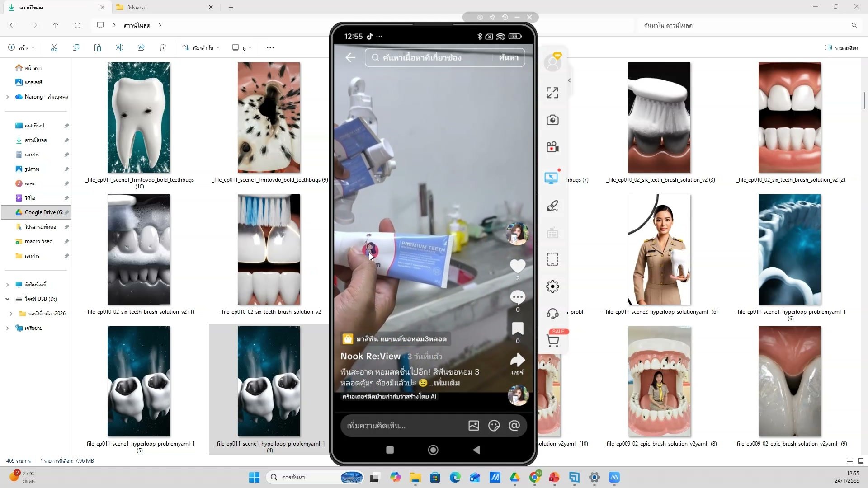868x488 pixels.
Task: Open the sort order dropdown in toolbar
Action: point(201,47)
